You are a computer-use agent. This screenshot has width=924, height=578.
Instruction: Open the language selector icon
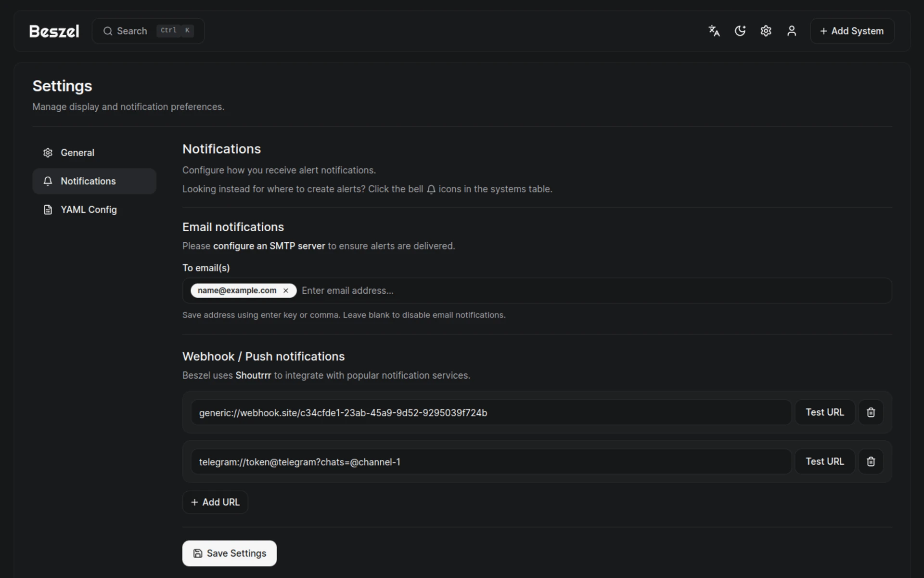point(714,31)
